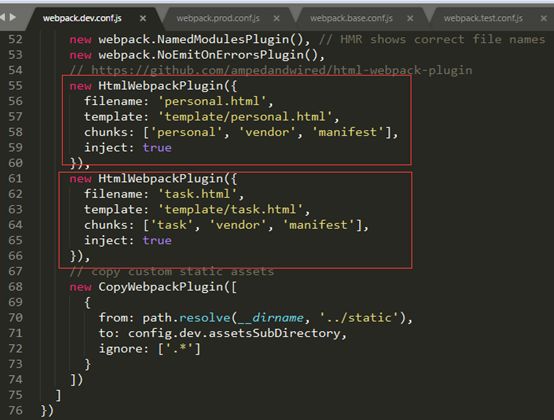The image size is (554, 420).
Task: Close the webpack.base.conf.js tab
Action: click(x=410, y=18)
